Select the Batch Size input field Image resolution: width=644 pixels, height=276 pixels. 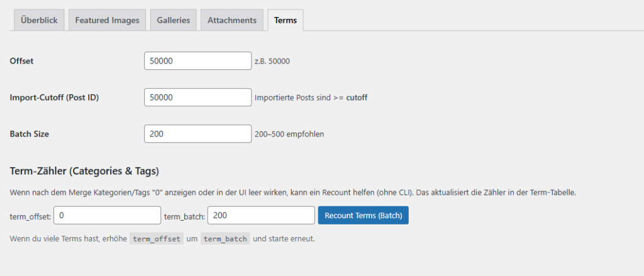197,134
